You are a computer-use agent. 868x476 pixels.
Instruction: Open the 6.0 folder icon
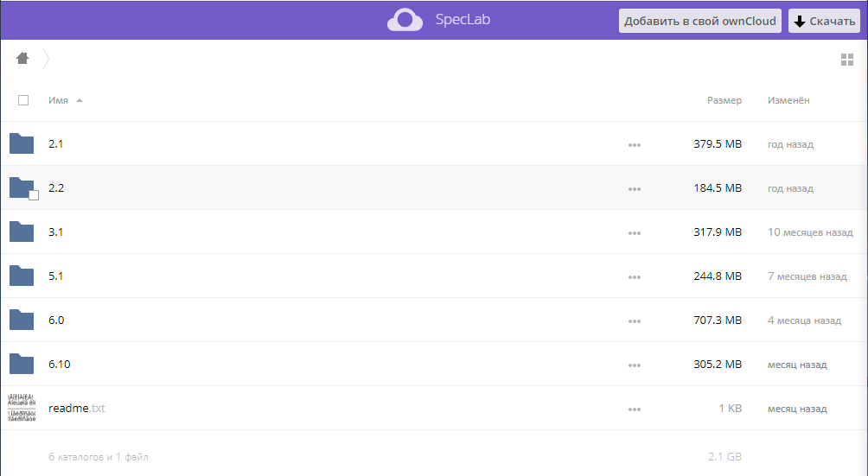[x=22, y=320]
